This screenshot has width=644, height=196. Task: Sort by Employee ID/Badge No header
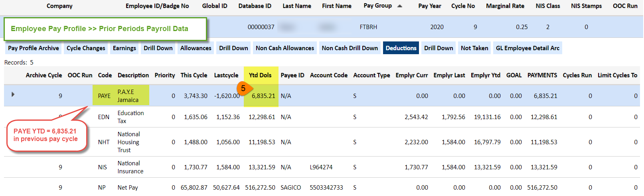157,6
